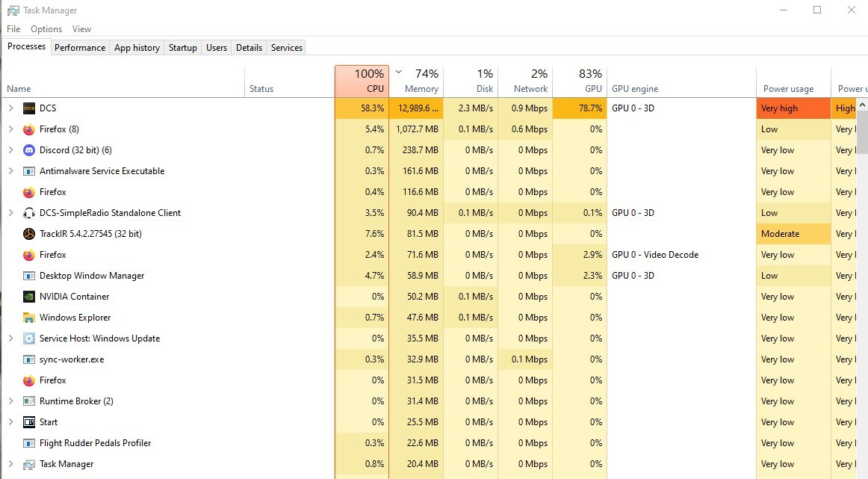
Task: Select the DCS process icon
Action: coord(29,108)
